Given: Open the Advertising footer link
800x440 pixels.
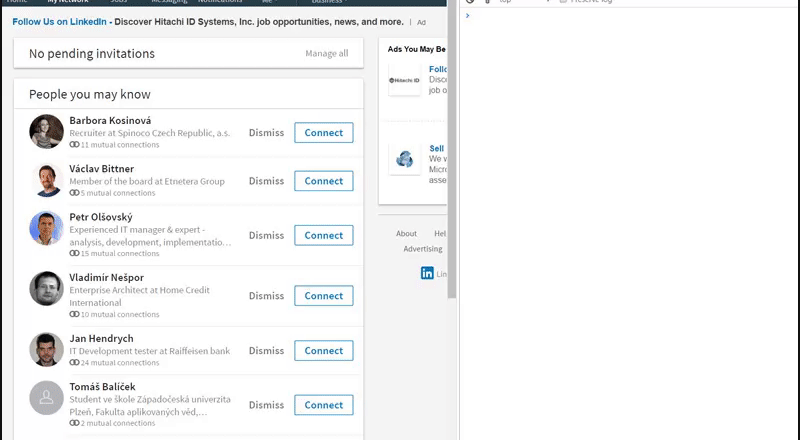Looking at the screenshot, I should pyautogui.click(x=422, y=249).
